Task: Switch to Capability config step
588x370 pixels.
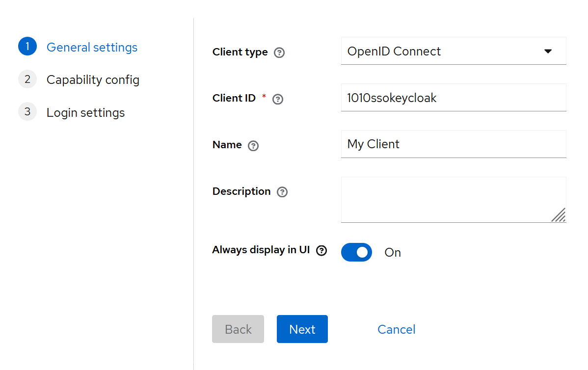Action: click(93, 80)
